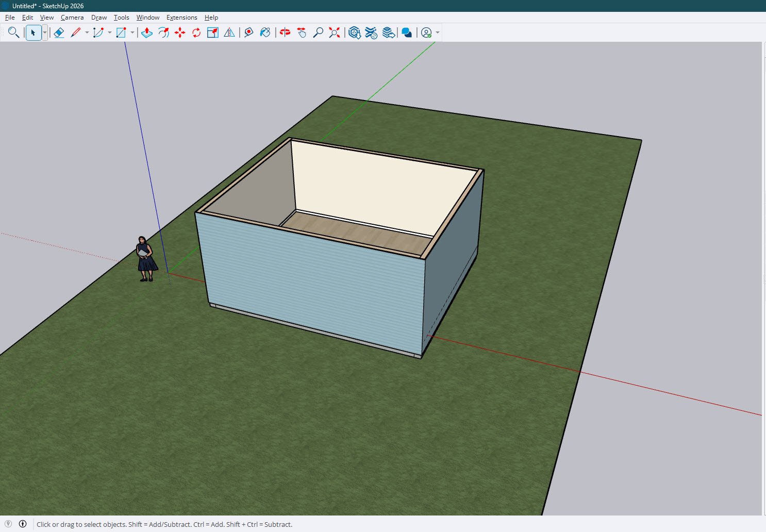Expand the Select tool dropdown arrow
Screen dimensions: 766x532
pyautogui.click(x=45, y=33)
